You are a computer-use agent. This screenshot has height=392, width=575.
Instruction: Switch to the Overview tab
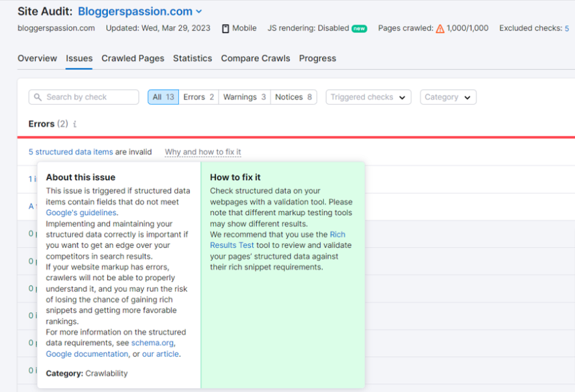[x=38, y=59]
